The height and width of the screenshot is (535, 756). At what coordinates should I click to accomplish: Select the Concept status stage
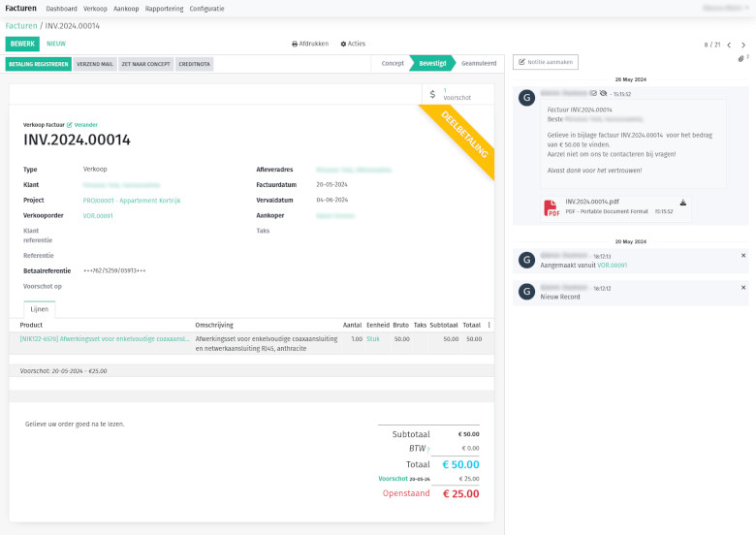pos(392,63)
